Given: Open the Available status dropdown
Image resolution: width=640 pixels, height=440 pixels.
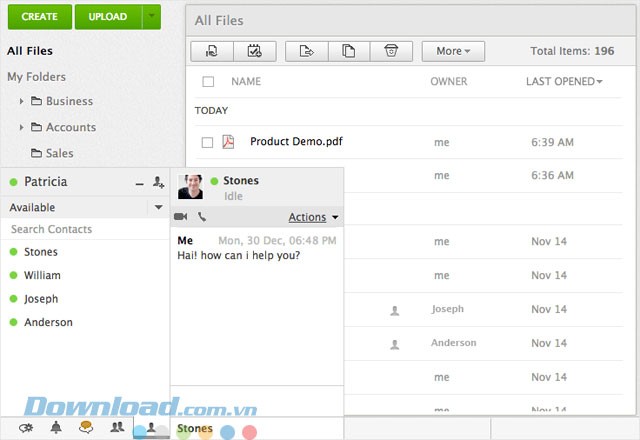Looking at the screenshot, I should point(158,207).
